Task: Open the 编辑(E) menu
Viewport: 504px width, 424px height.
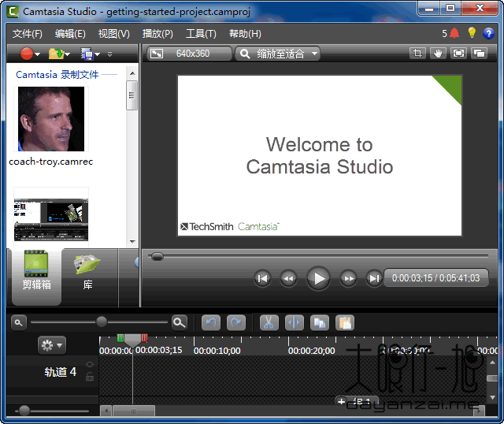Action: 70,33
